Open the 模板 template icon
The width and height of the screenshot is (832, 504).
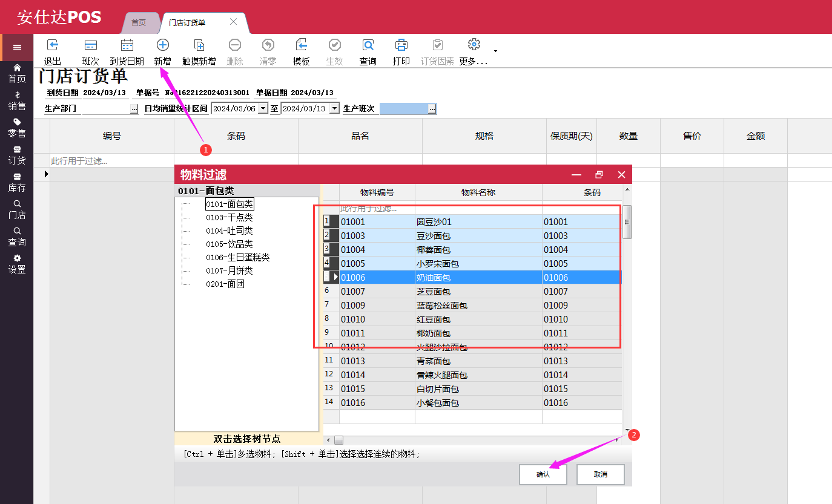[x=301, y=45]
